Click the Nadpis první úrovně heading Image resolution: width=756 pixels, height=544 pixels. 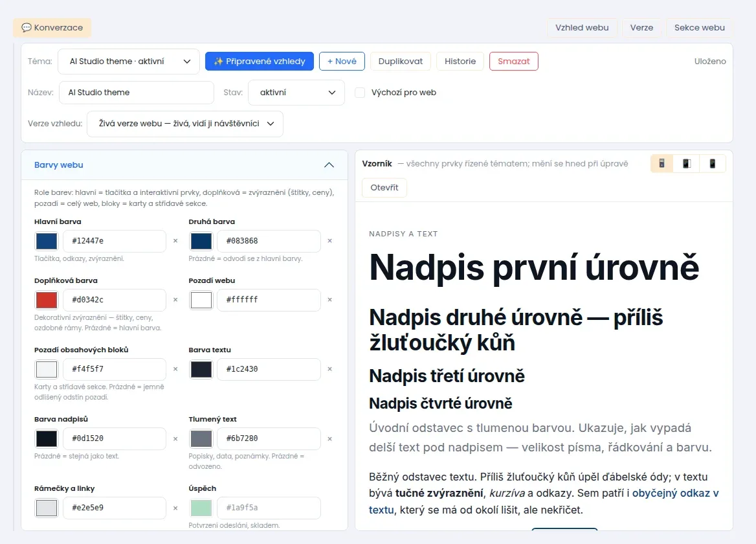pyautogui.click(x=534, y=268)
